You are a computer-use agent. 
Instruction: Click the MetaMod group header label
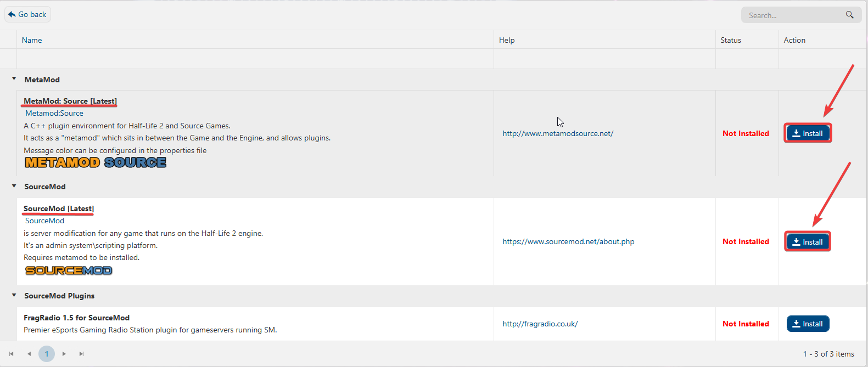click(x=42, y=80)
